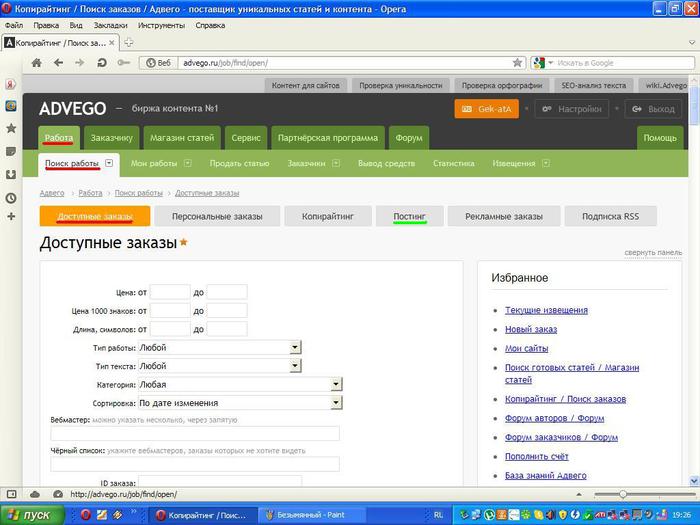The height and width of the screenshot is (525, 700).
Task: Click the Вебмастер text field
Action: [195, 433]
